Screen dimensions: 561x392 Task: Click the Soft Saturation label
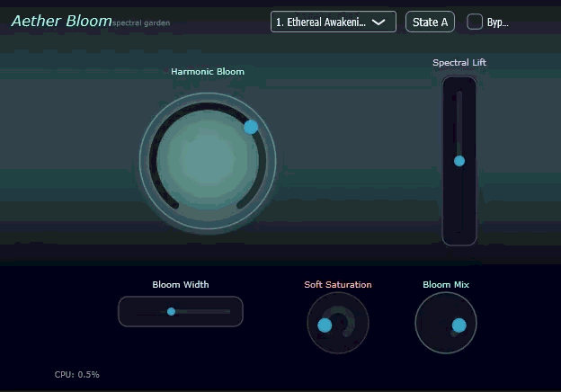(x=338, y=285)
